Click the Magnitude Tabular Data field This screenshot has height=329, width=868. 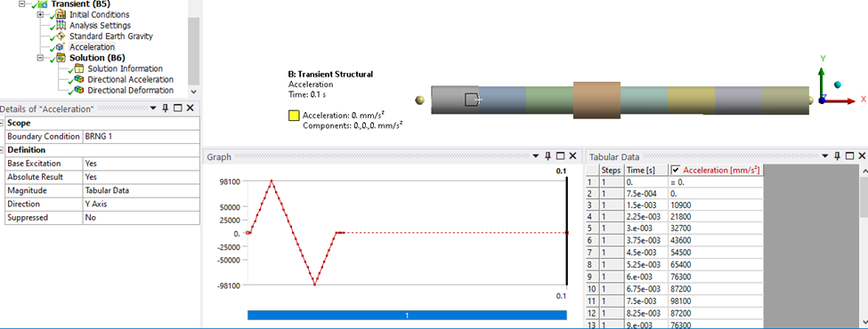point(142,190)
